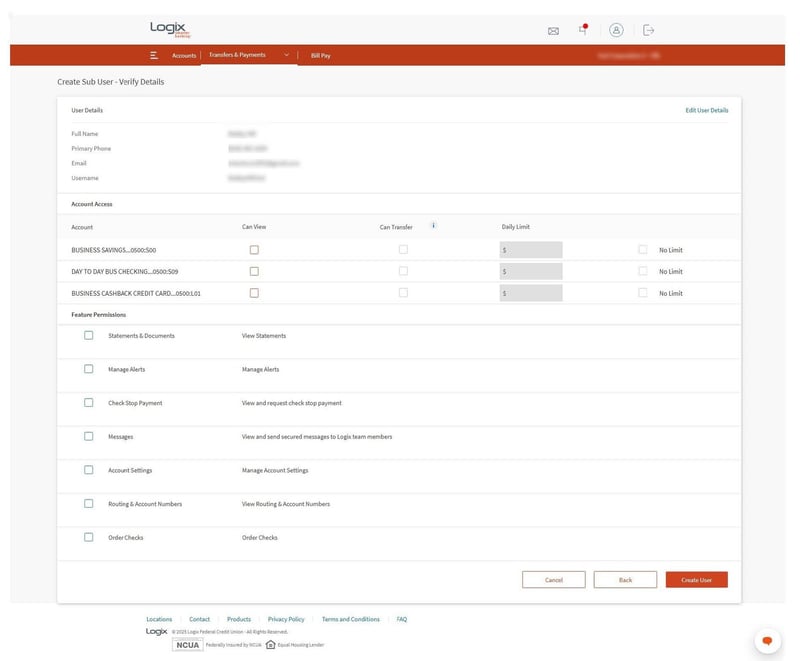This screenshot has height=661, width=800.
Task: Open the Privacy Policy footer link
Action: pyautogui.click(x=286, y=619)
